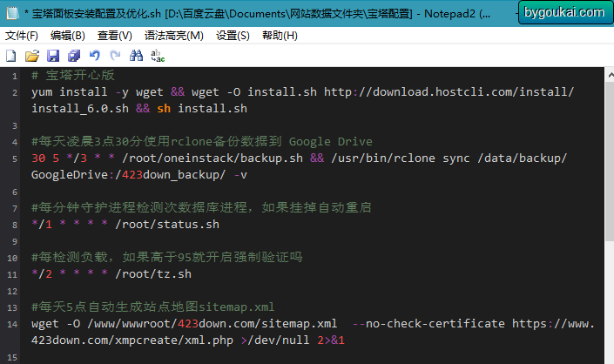The width and height of the screenshot is (614, 364).
Task: Click the cron schedule "30 5 */3"
Action: [59, 158]
